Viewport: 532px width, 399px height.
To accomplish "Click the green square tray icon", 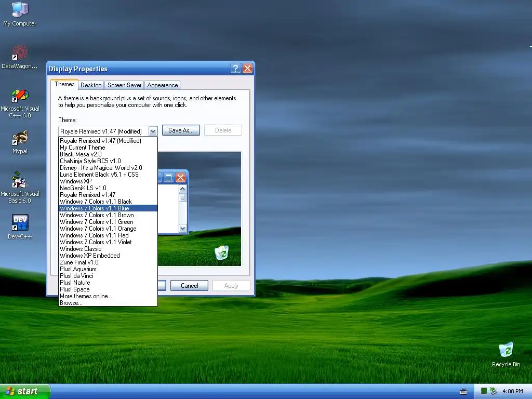I will (x=484, y=391).
